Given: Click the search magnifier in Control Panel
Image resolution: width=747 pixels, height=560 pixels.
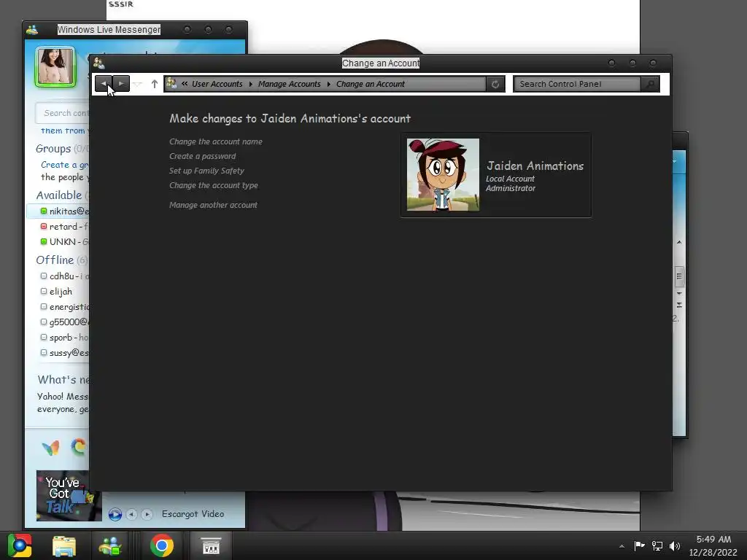Looking at the screenshot, I should point(650,85).
